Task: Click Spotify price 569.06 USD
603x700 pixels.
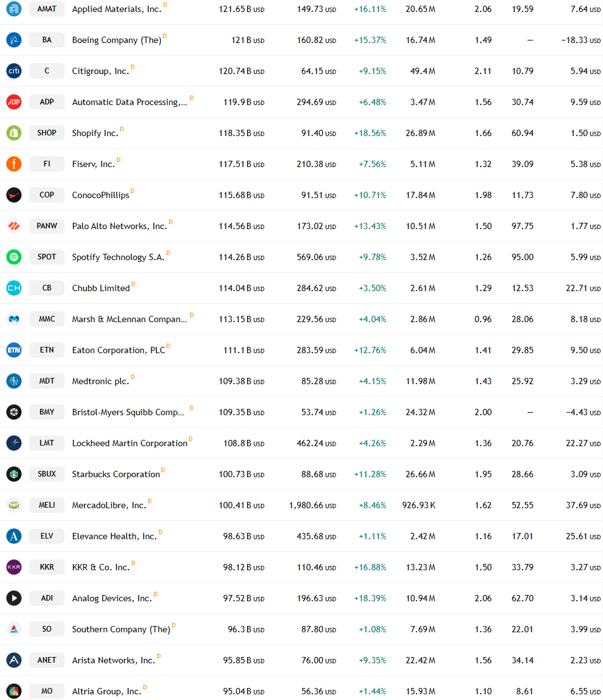Action: pos(316,257)
